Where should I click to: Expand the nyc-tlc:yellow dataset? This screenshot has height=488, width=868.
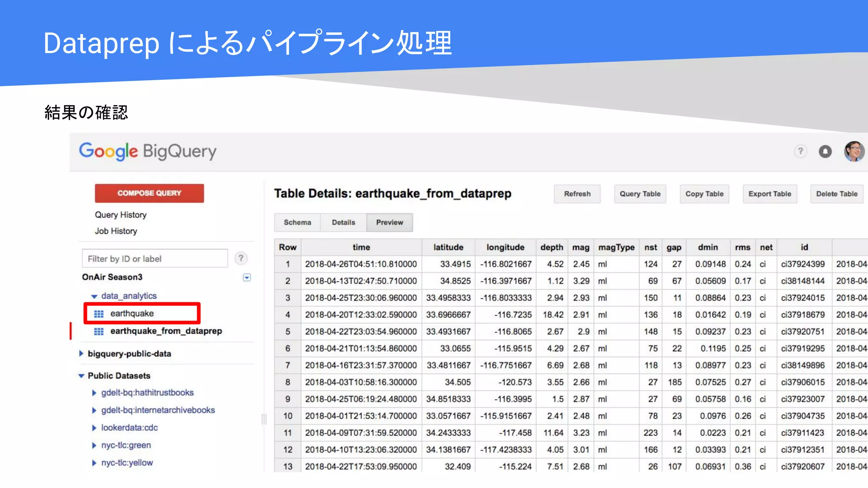(x=94, y=463)
